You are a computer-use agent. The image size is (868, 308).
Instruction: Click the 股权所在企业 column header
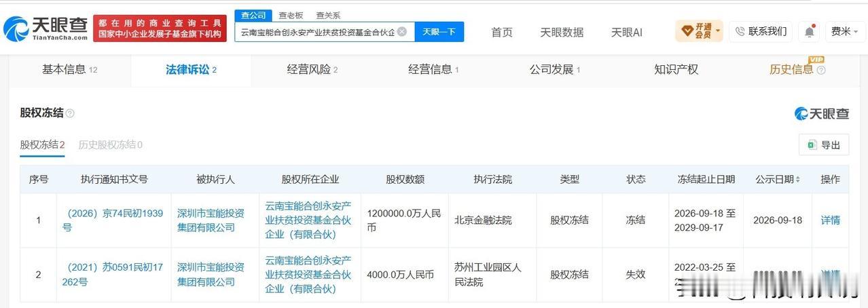tap(310, 180)
